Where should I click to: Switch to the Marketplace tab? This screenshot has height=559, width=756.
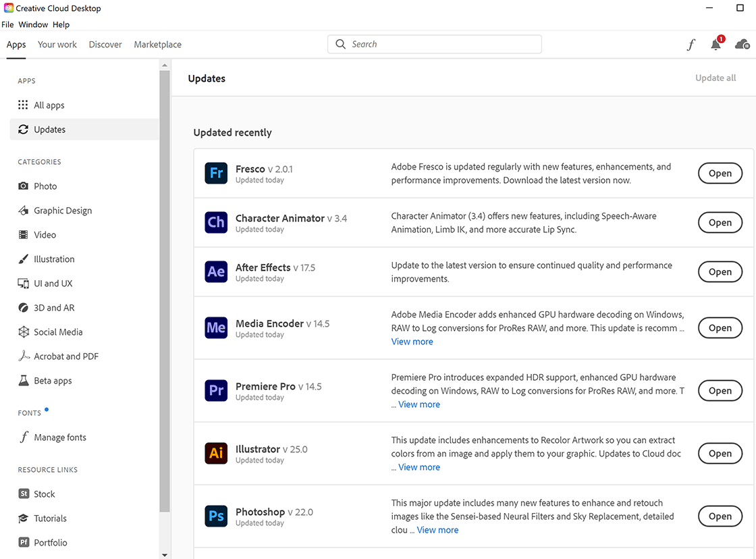pos(158,45)
